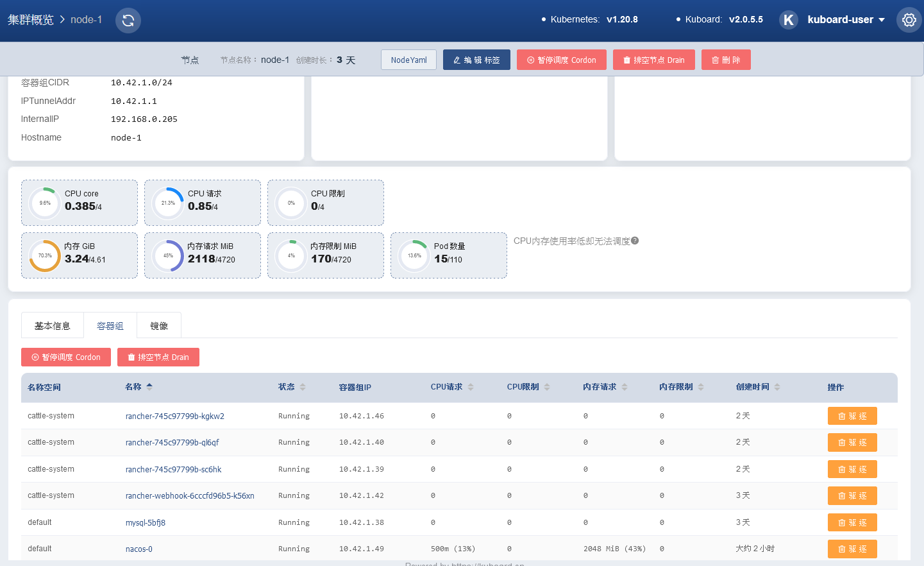Sort the table by 名称 column

[x=149, y=387]
